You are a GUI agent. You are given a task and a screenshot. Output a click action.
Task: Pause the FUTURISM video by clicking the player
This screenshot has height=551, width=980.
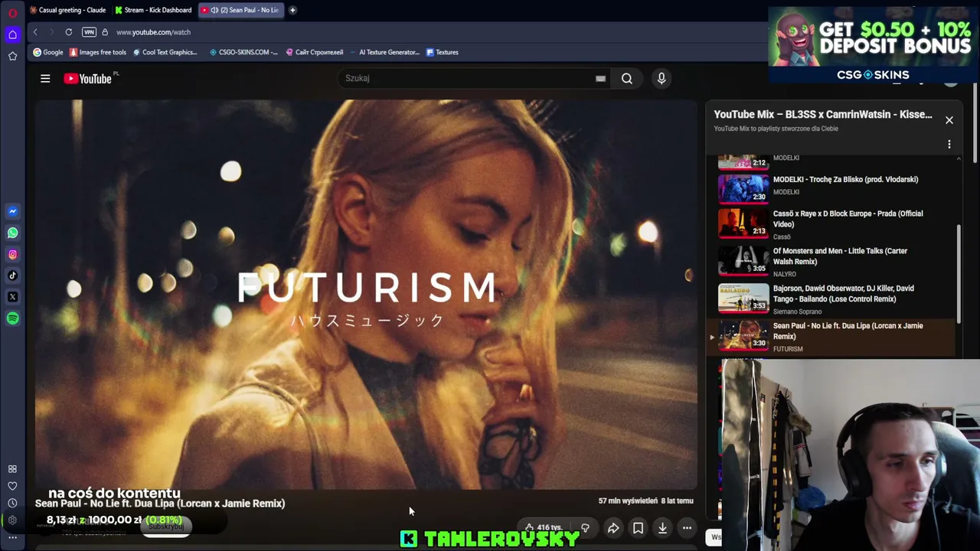(x=366, y=295)
